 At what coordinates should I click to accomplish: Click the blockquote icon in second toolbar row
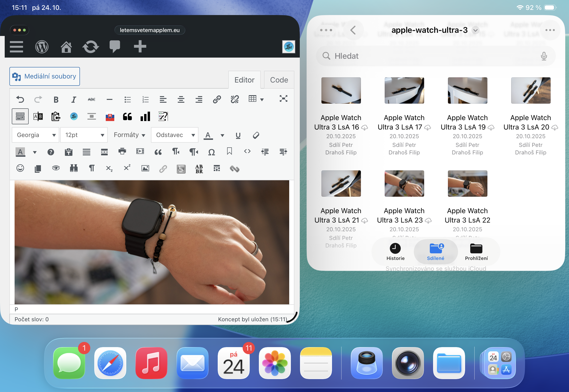click(127, 116)
